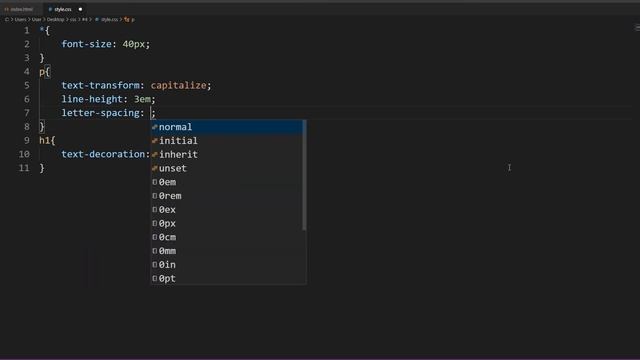The image size is (640, 360).
Task: Open 'User' breadcrumb segment
Action: click(x=37, y=19)
